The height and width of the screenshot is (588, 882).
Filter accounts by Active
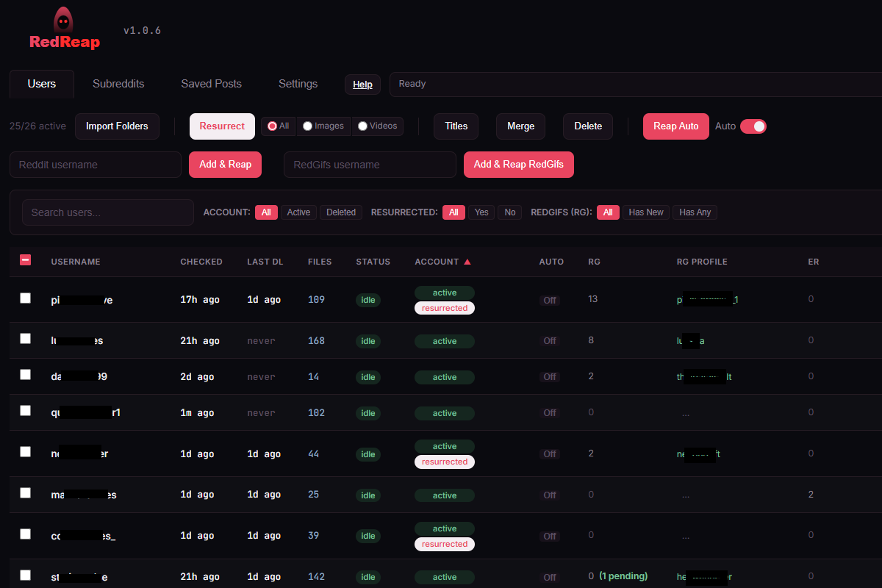pyautogui.click(x=298, y=212)
